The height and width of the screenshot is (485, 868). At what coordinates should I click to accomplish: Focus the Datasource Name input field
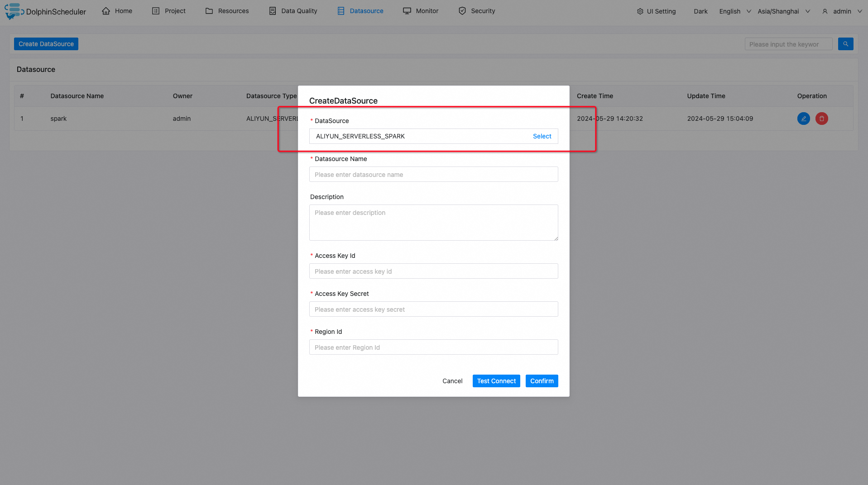(x=433, y=175)
